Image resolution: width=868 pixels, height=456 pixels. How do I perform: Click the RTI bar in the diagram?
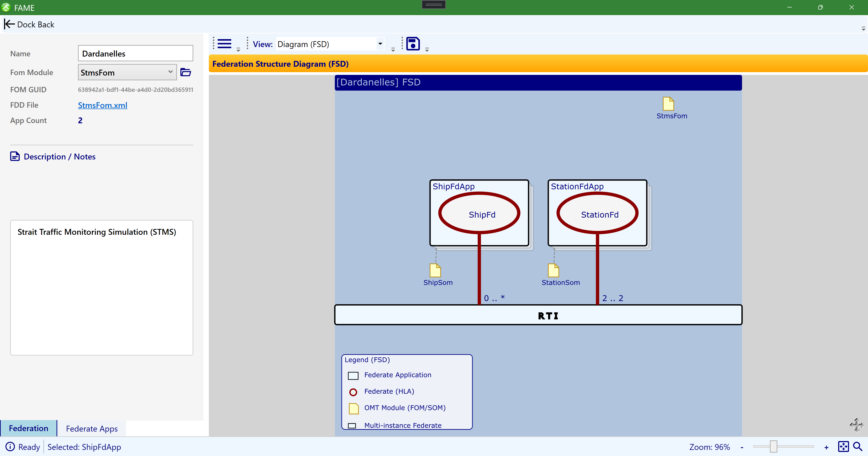tap(538, 315)
